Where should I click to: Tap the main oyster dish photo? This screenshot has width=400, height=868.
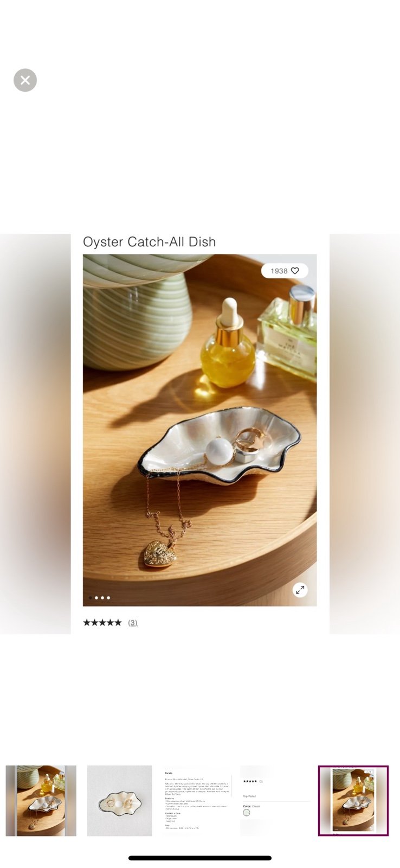click(x=199, y=430)
